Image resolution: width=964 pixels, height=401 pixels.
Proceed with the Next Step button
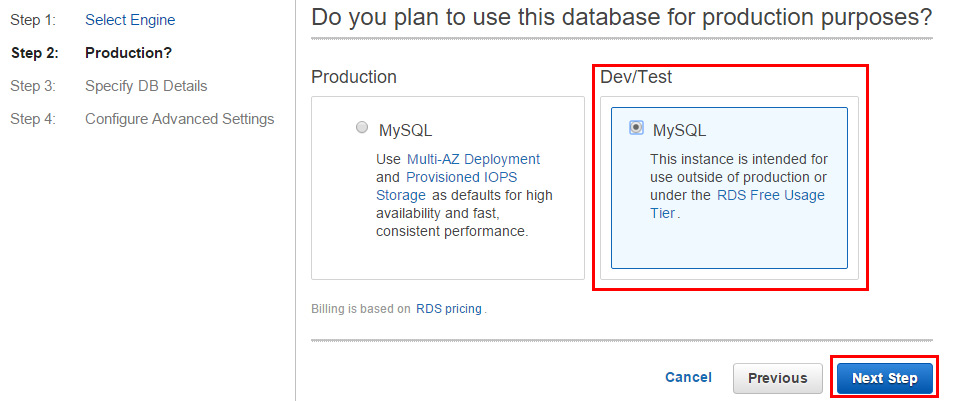[x=884, y=378]
